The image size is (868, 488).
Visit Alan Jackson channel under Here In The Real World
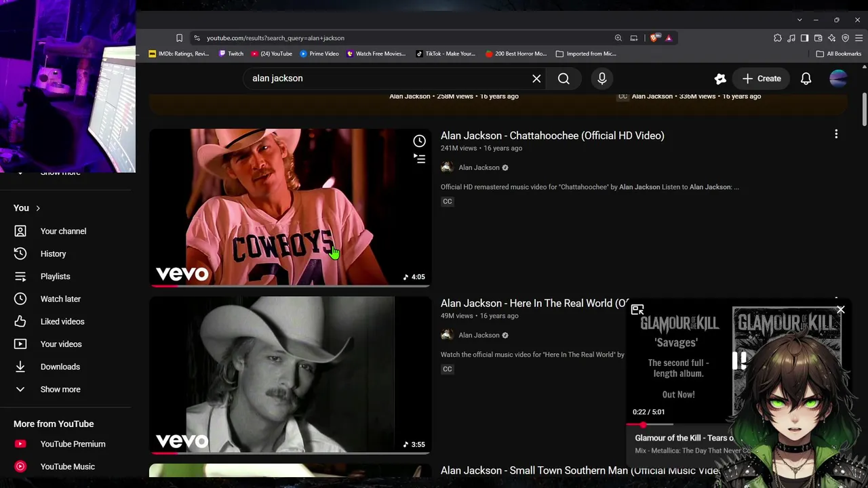click(x=479, y=335)
